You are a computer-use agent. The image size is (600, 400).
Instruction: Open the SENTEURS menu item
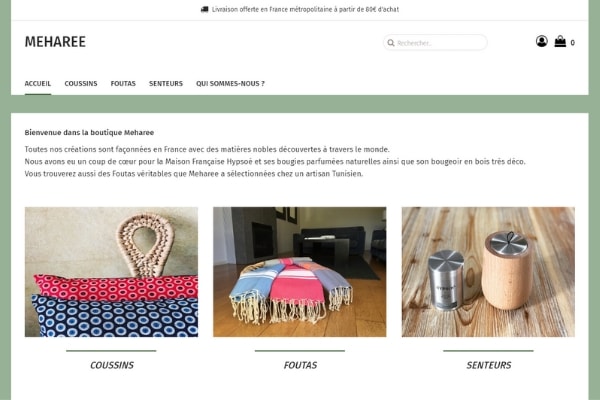(166, 83)
